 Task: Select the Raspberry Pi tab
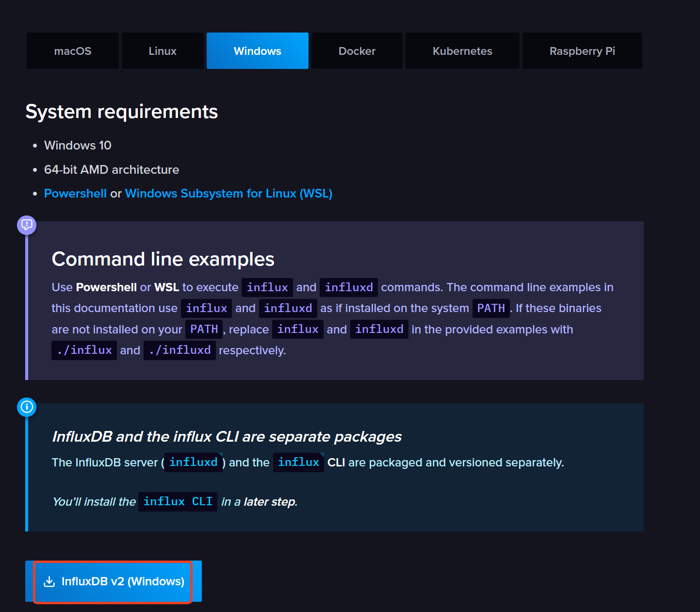[582, 51]
